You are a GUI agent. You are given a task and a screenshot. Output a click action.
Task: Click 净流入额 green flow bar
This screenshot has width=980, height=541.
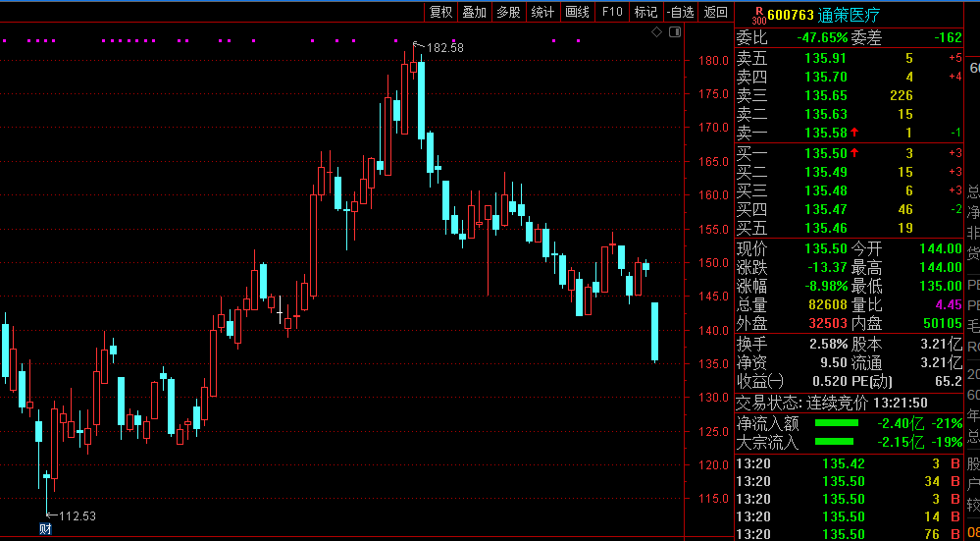(x=836, y=423)
